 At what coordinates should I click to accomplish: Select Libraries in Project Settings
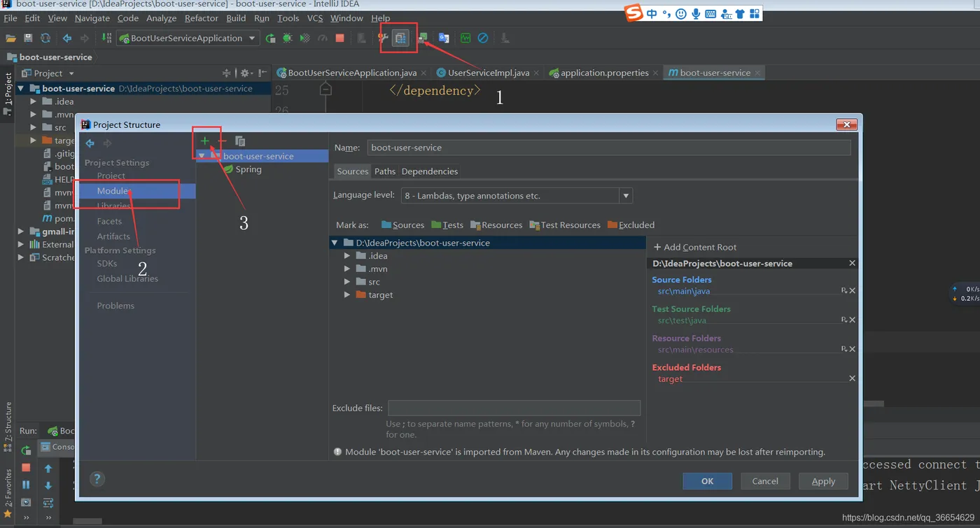[x=113, y=206]
